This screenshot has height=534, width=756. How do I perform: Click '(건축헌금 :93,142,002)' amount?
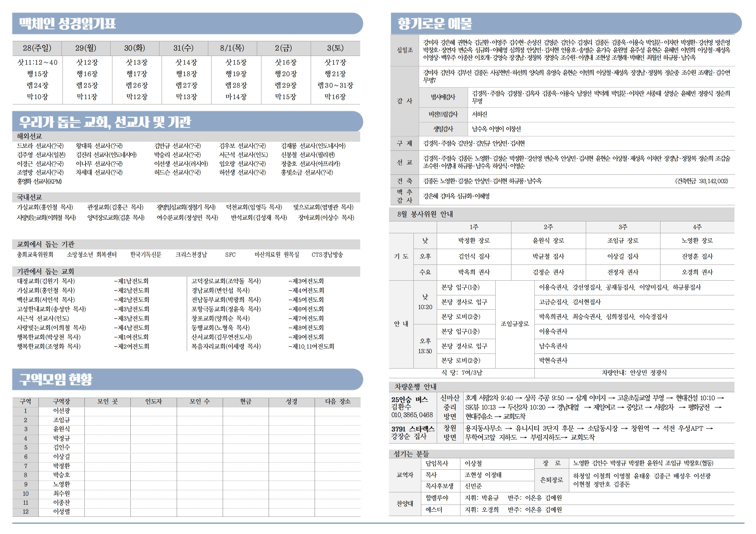701,181
